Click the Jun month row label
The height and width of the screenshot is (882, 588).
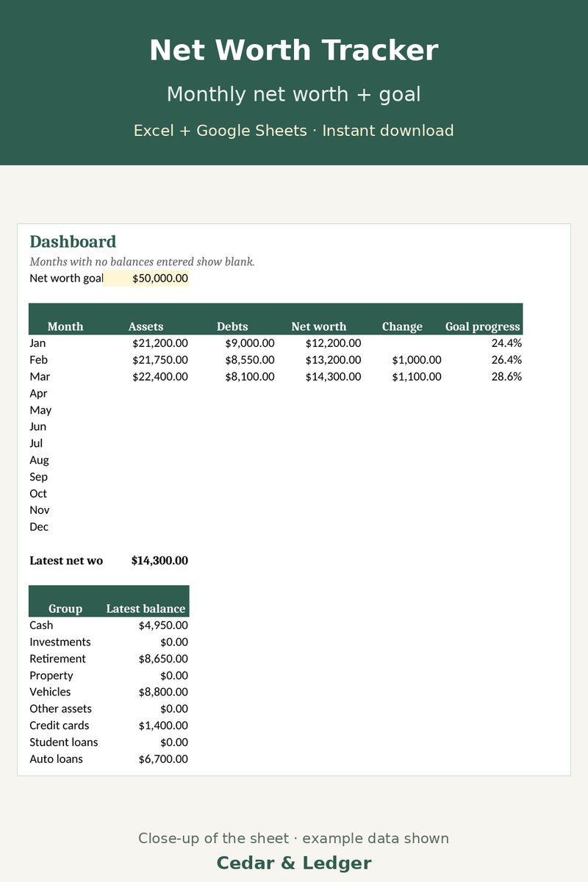pos(37,426)
